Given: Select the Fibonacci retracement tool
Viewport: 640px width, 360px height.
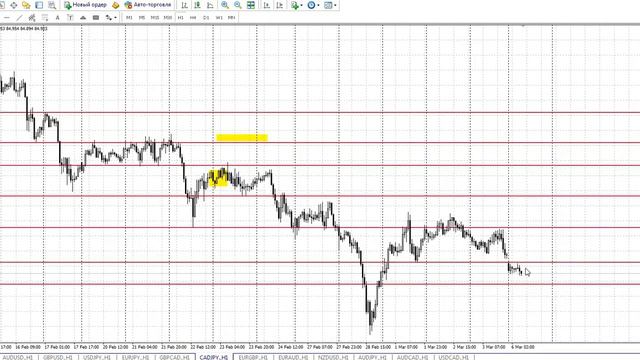Looking at the screenshot, I should (x=44, y=18).
